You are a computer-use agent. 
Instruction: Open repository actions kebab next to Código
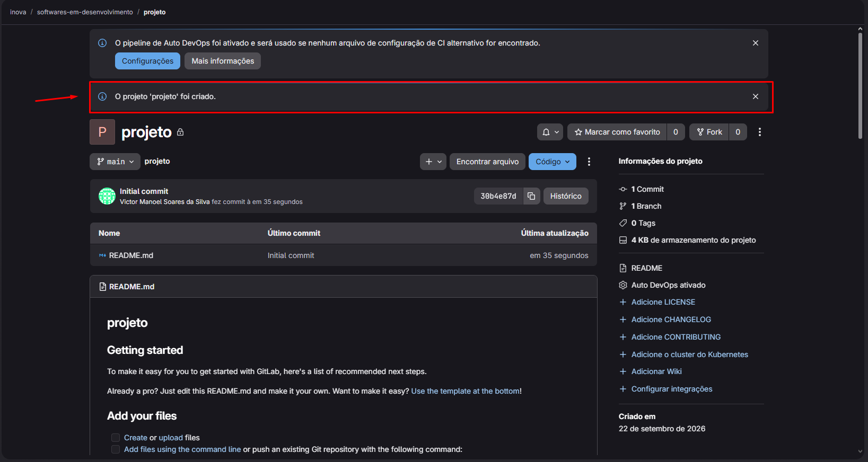click(x=589, y=162)
